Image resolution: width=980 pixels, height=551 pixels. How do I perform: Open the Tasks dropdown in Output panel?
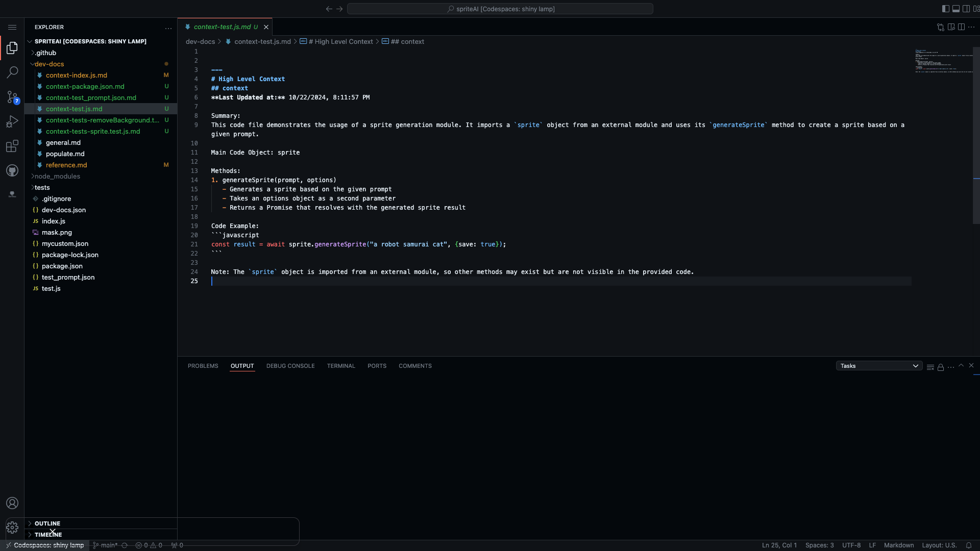click(x=878, y=366)
